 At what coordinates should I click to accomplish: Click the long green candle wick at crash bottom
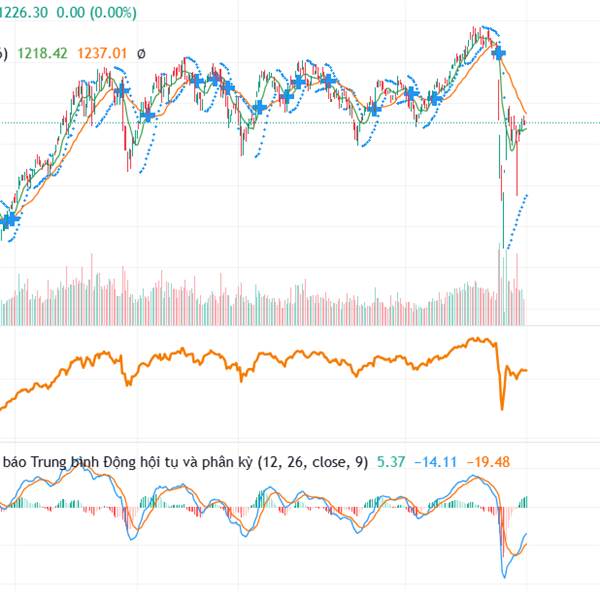point(503,220)
